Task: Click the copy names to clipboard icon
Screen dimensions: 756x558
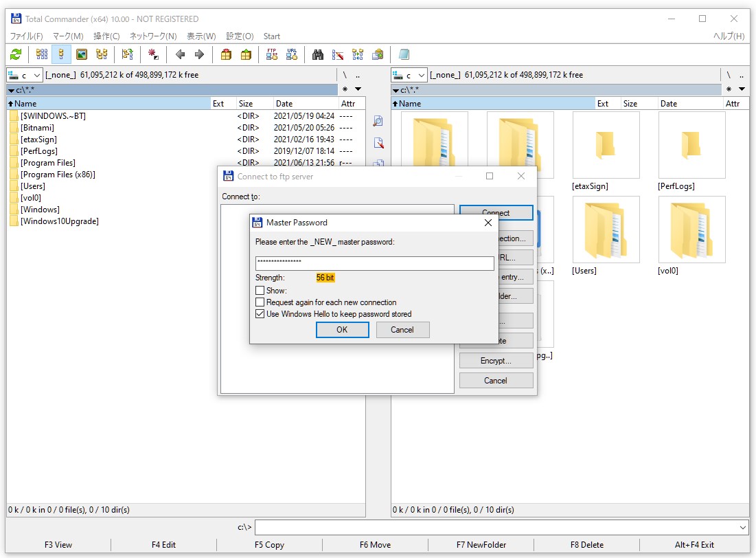Action: pyautogui.click(x=378, y=54)
